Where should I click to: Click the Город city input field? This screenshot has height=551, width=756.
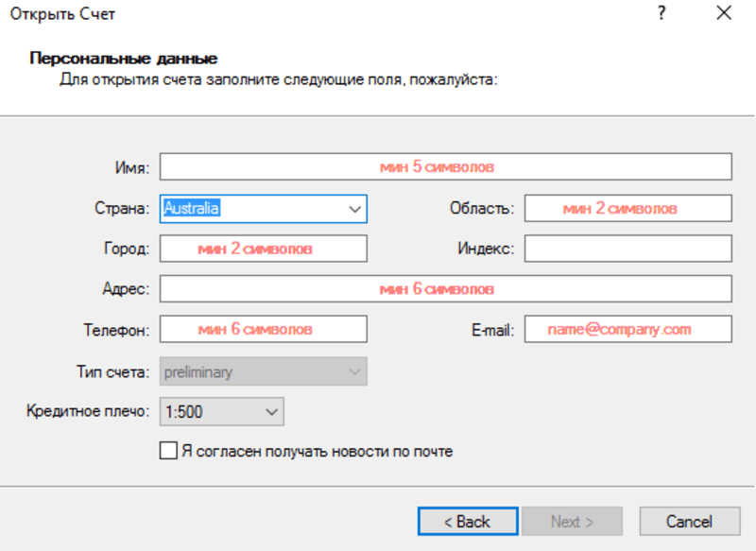(x=264, y=249)
